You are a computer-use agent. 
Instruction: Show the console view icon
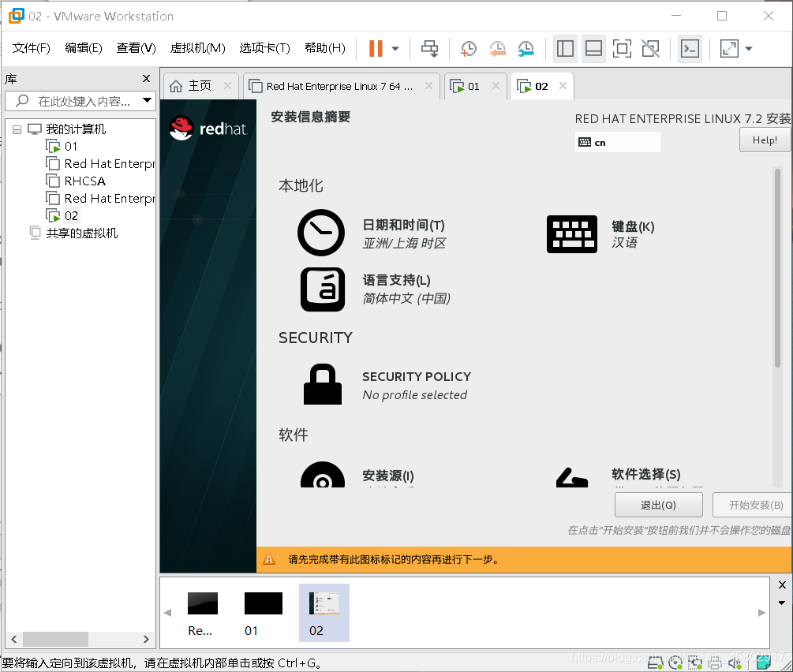click(690, 49)
